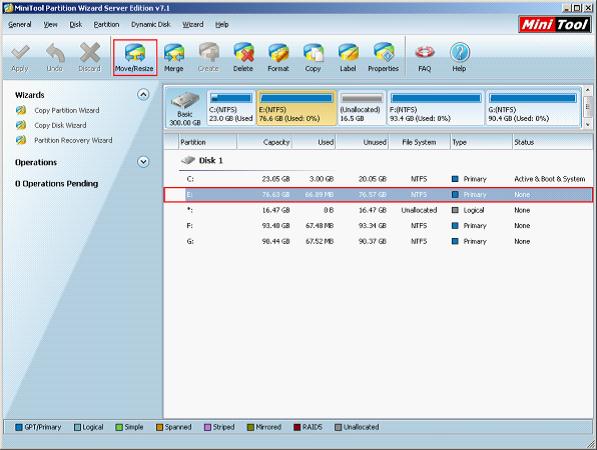Image resolution: width=597 pixels, height=450 pixels.
Task: Open the Dynamic Disk menu
Action: coord(151,24)
